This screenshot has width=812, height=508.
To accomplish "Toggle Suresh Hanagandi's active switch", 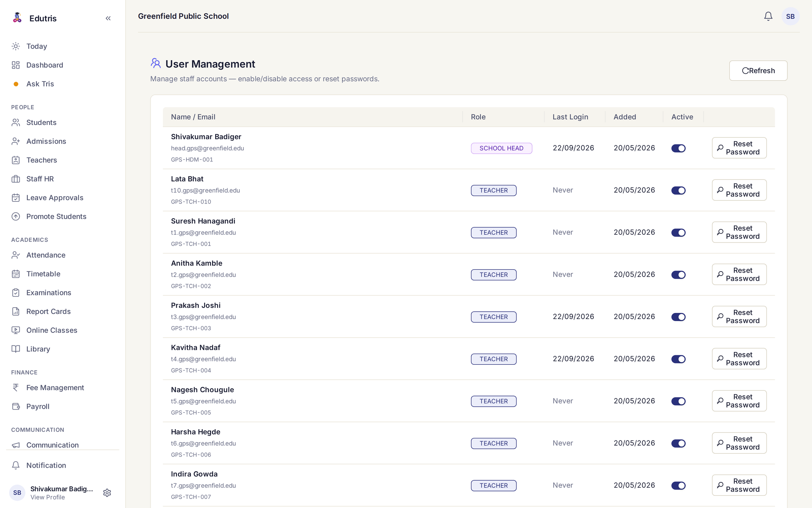I will tap(678, 233).
